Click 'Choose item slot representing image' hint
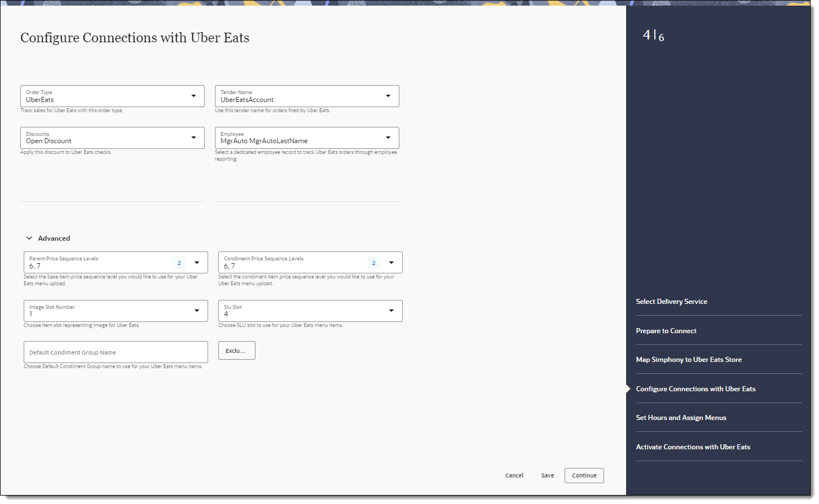Viewport: 819px width, 504px height. pyautogui.click(x=82, y=325)
